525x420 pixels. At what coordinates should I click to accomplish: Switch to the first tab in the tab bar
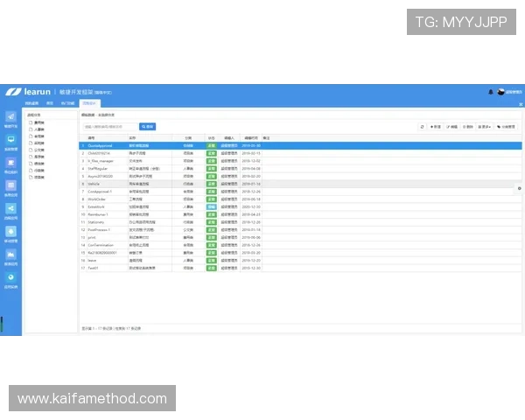click(31, 103)
